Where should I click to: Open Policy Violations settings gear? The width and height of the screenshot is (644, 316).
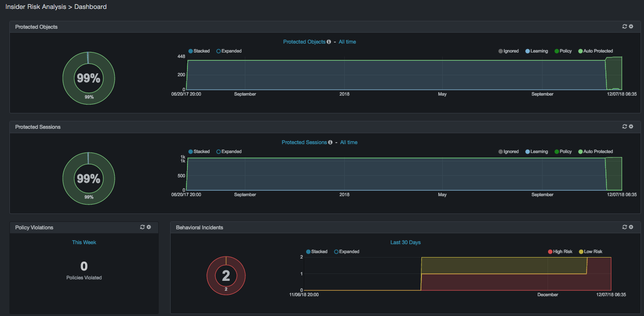(149, 227)
